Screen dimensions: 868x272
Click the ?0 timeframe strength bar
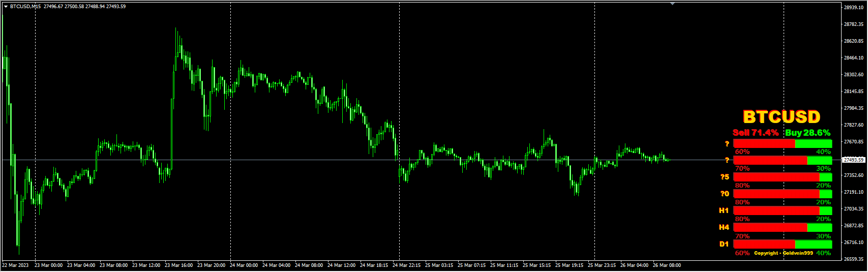click(x=783, y=194)
